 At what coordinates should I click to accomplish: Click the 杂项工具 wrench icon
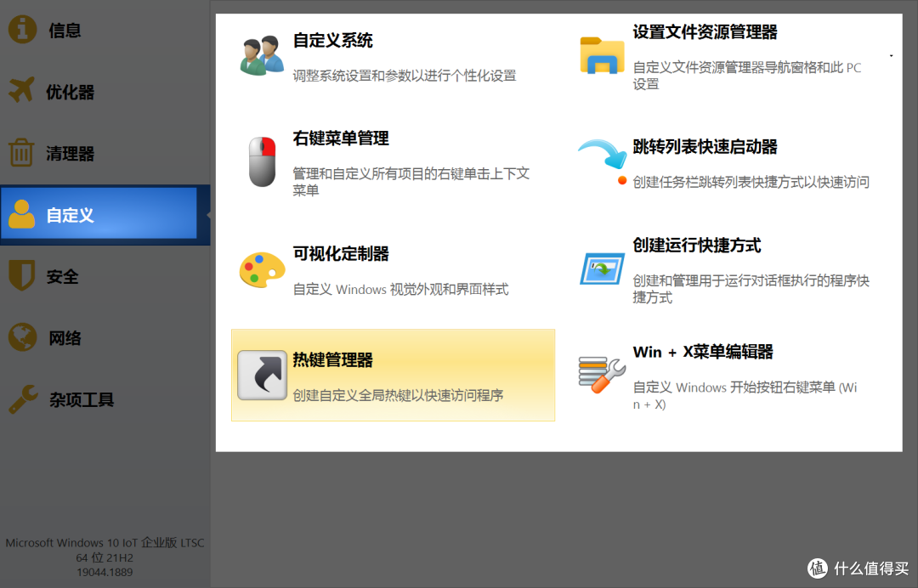[24, 399]
